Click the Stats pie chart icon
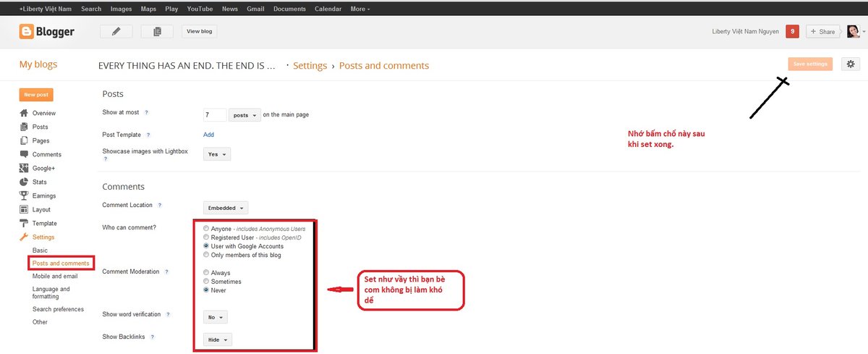The width and height of the screenshot is (868, 354). point(24,182)
